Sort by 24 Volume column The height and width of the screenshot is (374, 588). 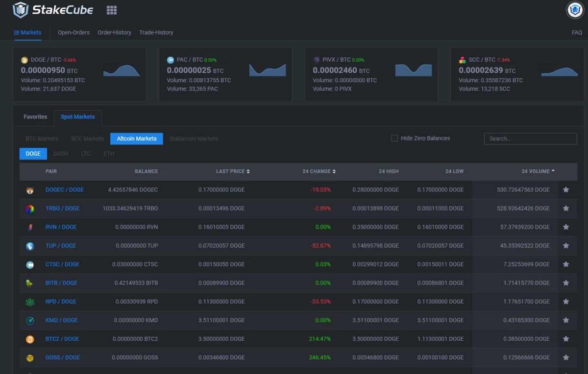click(x=538, y=171)
